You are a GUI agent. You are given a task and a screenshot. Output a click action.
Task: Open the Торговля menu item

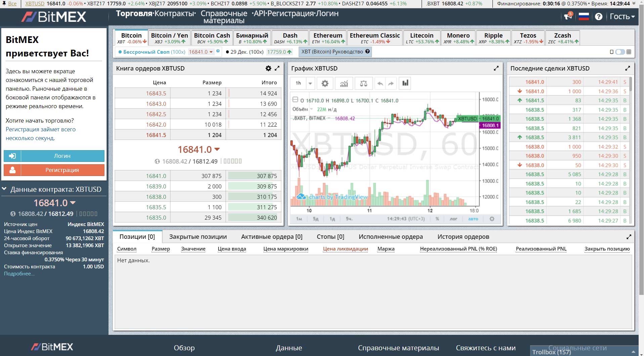pos(134,13)
